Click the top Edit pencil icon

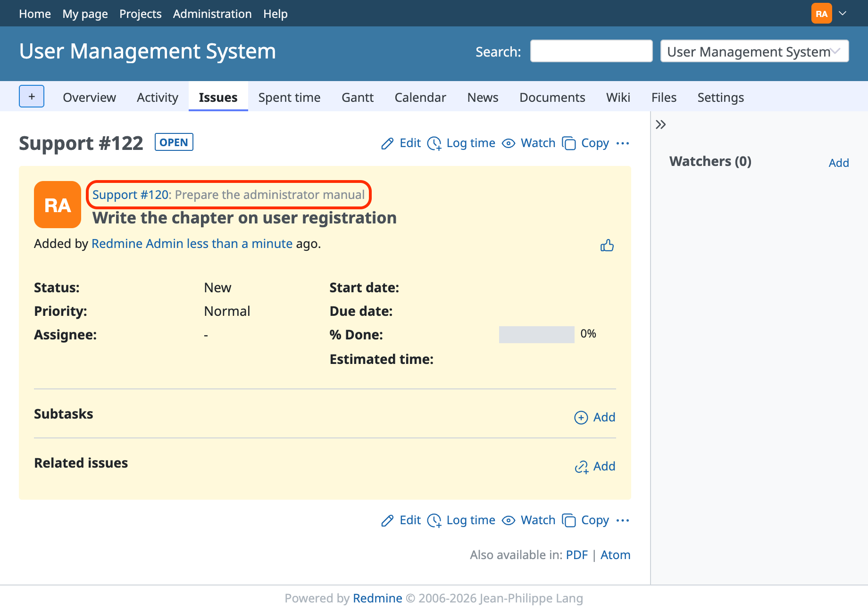coord(387,143)
